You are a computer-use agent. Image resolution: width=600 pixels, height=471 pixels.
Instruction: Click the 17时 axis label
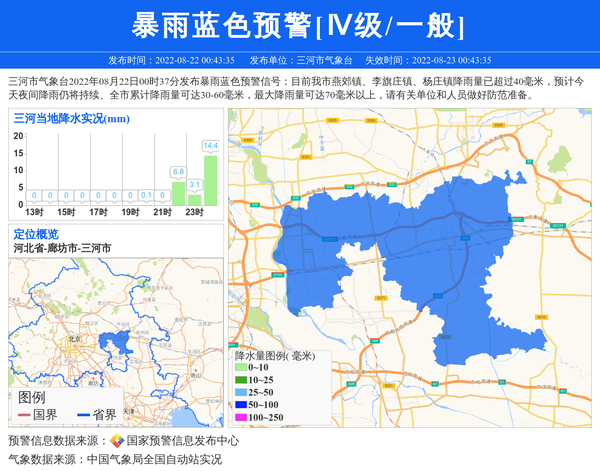(98, 212)
